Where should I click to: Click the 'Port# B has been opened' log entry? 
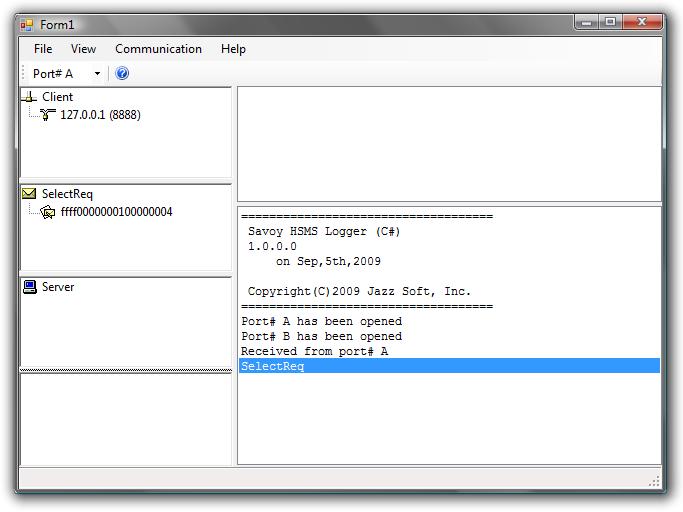point(321,336)
